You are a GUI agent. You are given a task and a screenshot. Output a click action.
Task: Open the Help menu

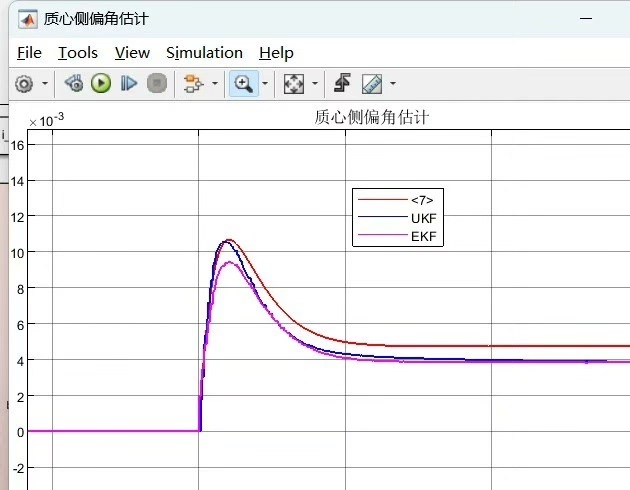[276, 53]
